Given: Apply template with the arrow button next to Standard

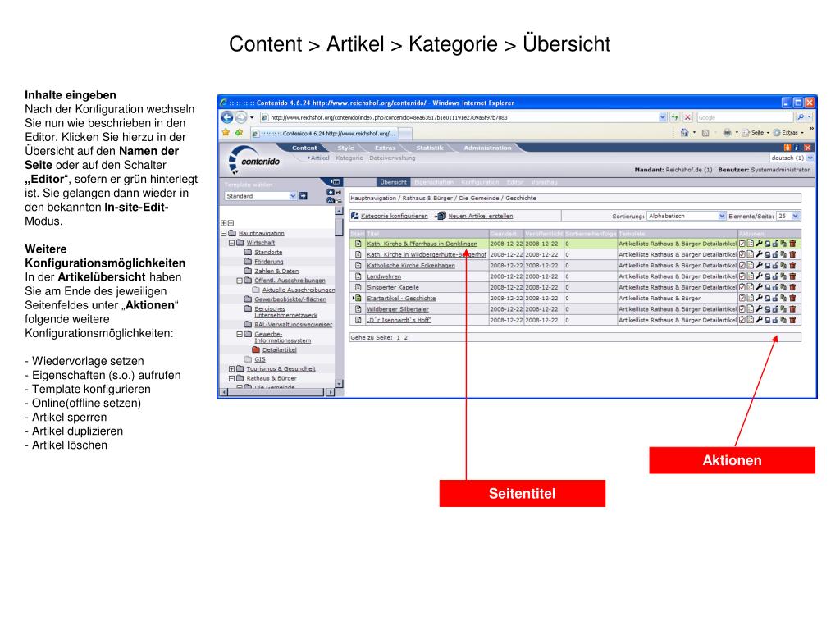Looking at the screenshot, I should [304, 196].
